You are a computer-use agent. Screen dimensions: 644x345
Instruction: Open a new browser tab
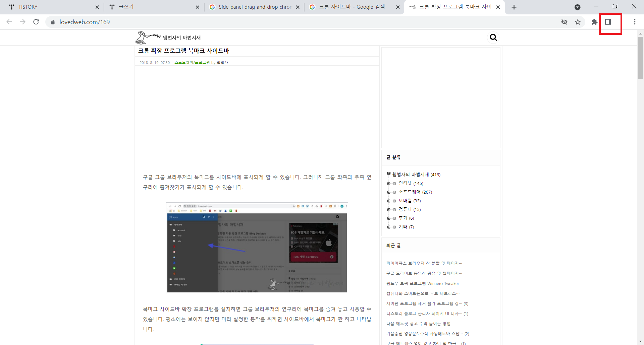tap(514, 7)
